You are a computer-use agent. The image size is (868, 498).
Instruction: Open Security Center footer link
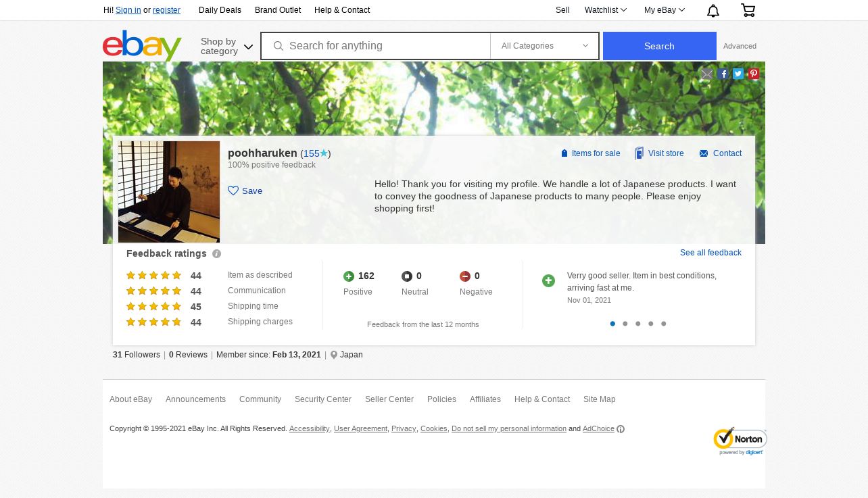click(x=323, y=399)
